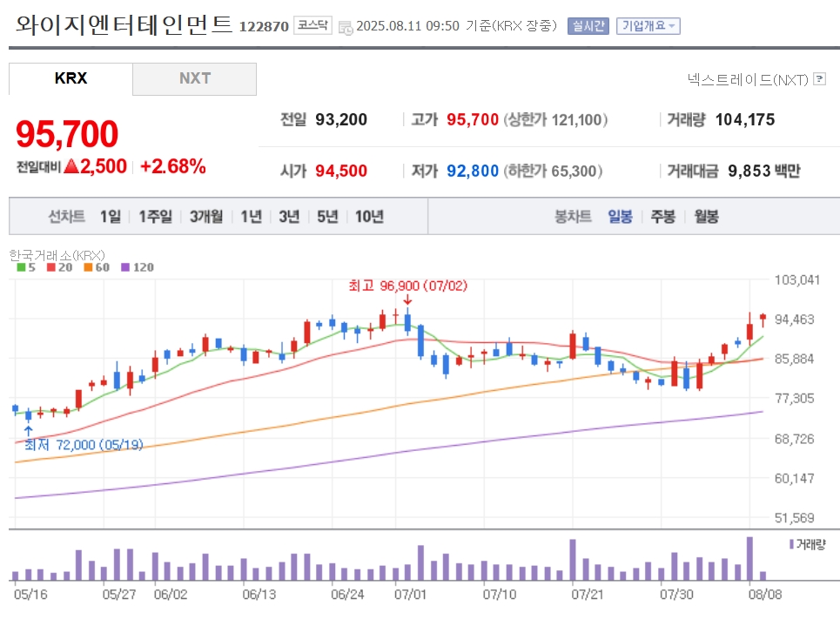Click the calendar clock icon beside date

[346, 27]
